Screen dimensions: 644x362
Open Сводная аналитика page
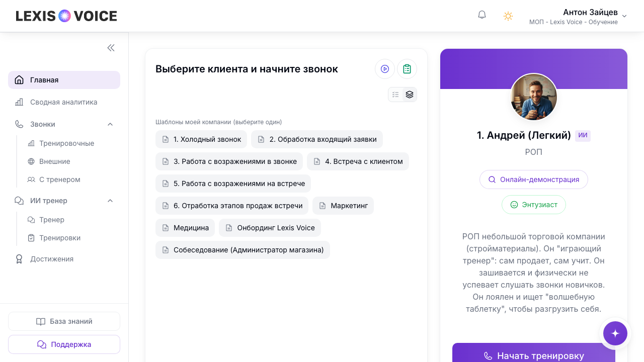coord(64,102)
